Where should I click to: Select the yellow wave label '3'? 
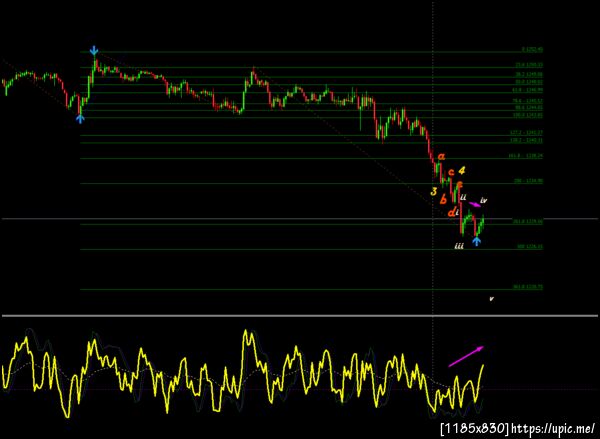tap(434, 191)
